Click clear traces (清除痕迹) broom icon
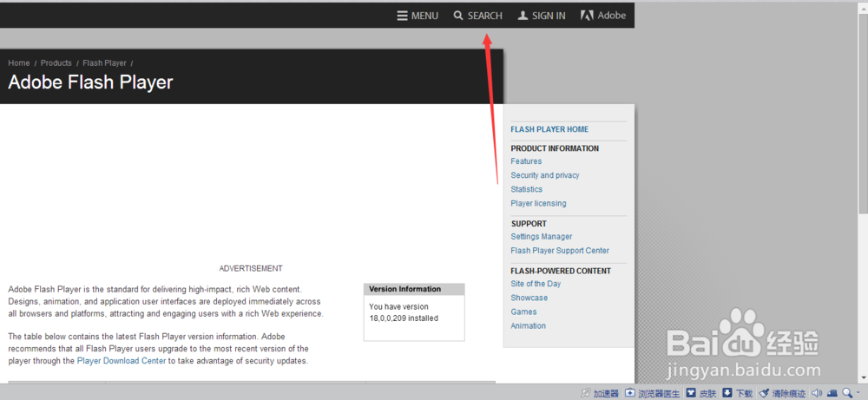 tap(765, 393)
